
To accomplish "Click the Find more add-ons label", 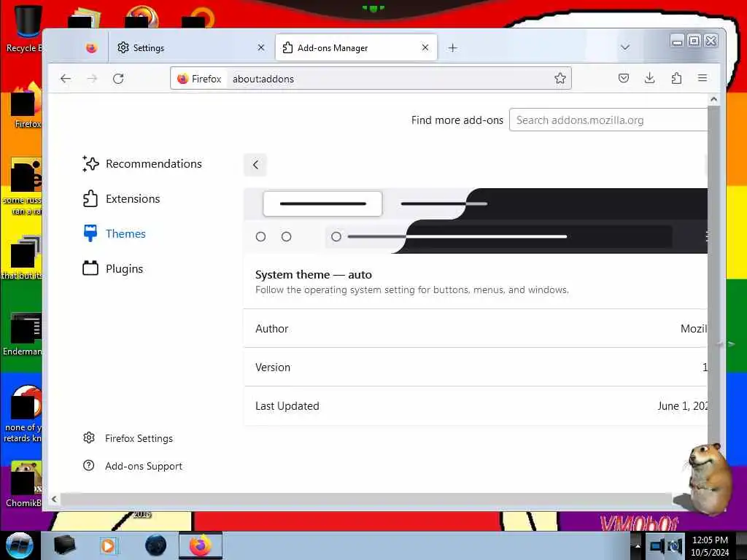I will (x=457, y=120).
